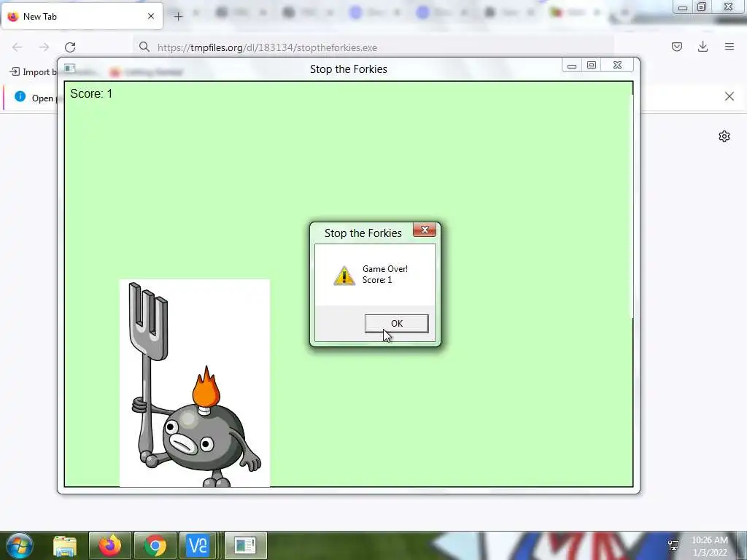Click the blue info icon in notification
The height and width of the screenshot is (560, 747).
[x=20, y=97]
